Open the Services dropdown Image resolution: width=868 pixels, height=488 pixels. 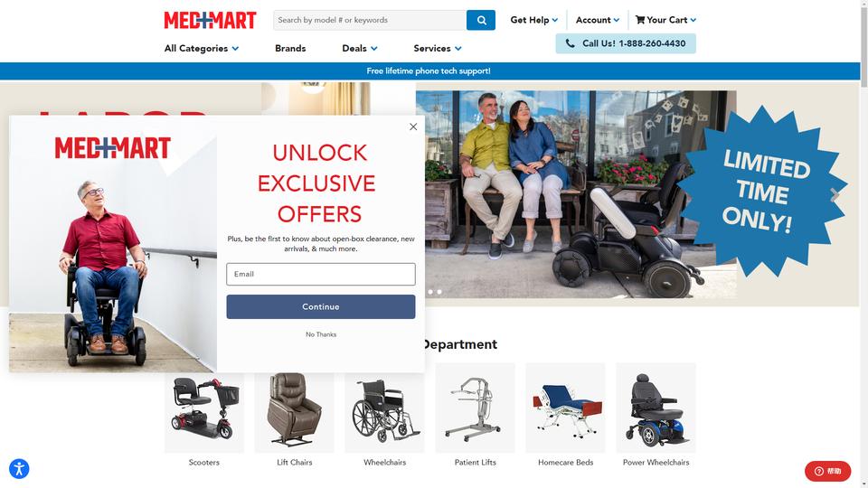click(x=438, y=49)
